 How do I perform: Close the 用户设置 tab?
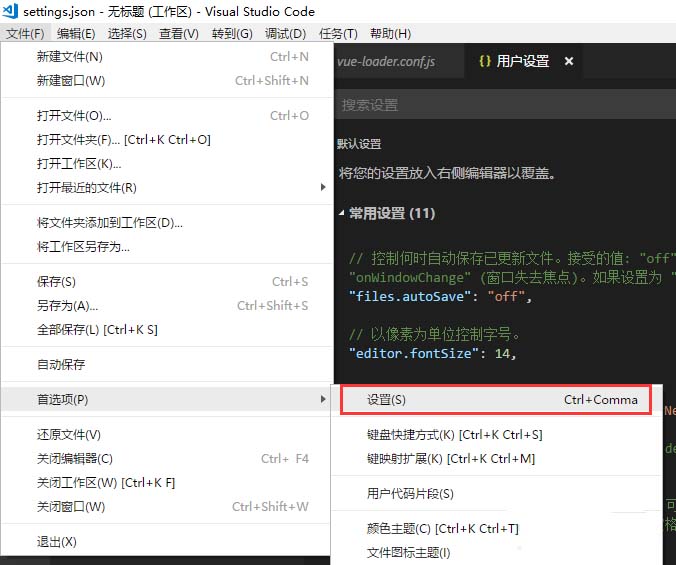pos(569,61)
